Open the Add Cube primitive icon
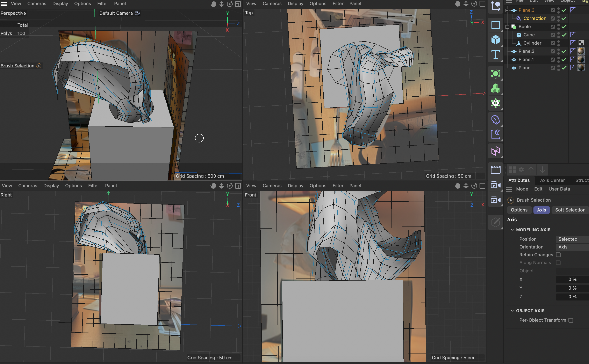The image size is (589, 364). (496, 40)
